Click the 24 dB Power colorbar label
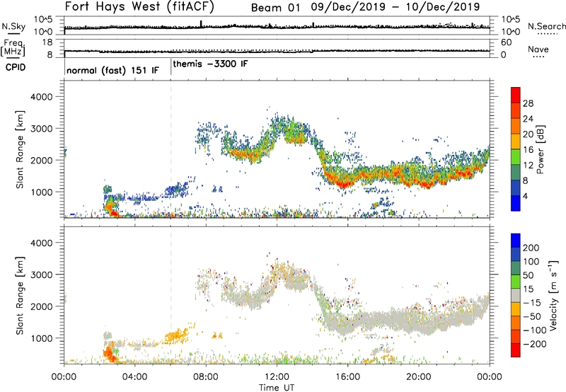566x392 pixels. point(528,119)
